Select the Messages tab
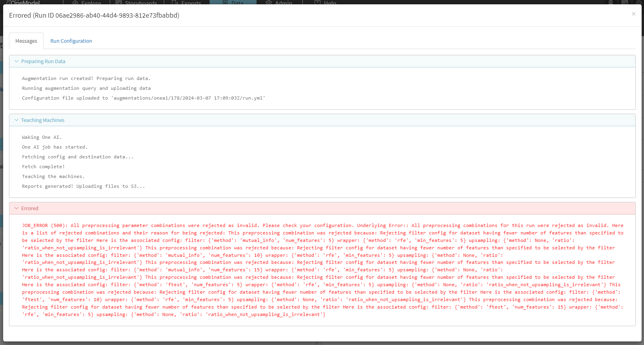The width and height of the screenshot is (644, 345). pos(26,41)
